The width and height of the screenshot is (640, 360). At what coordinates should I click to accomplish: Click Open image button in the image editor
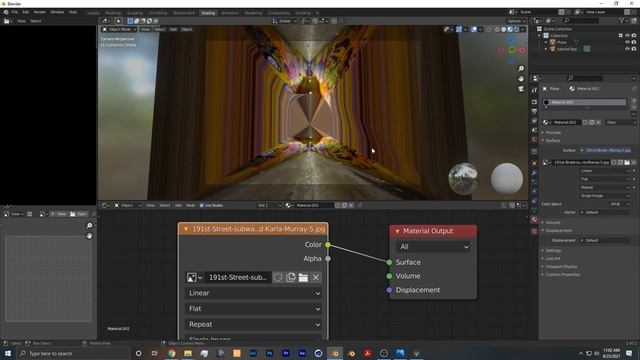pyautogui.click(x=79, y=214)
